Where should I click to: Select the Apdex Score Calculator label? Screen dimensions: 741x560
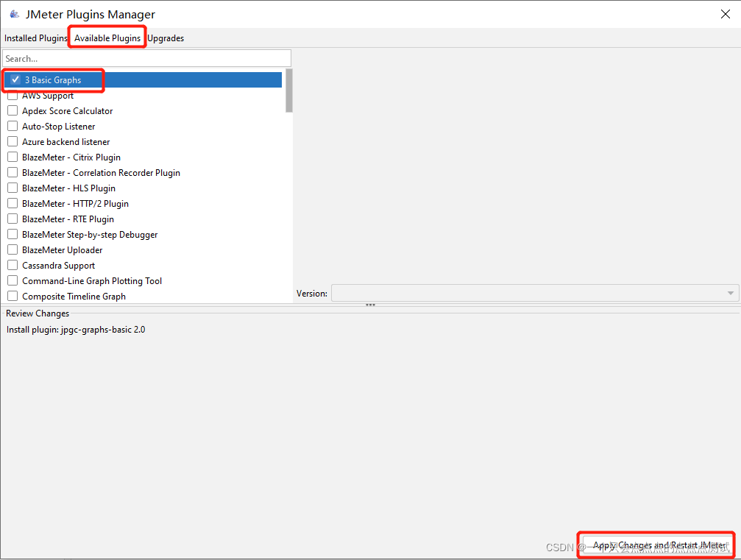[x=68, y=111]
